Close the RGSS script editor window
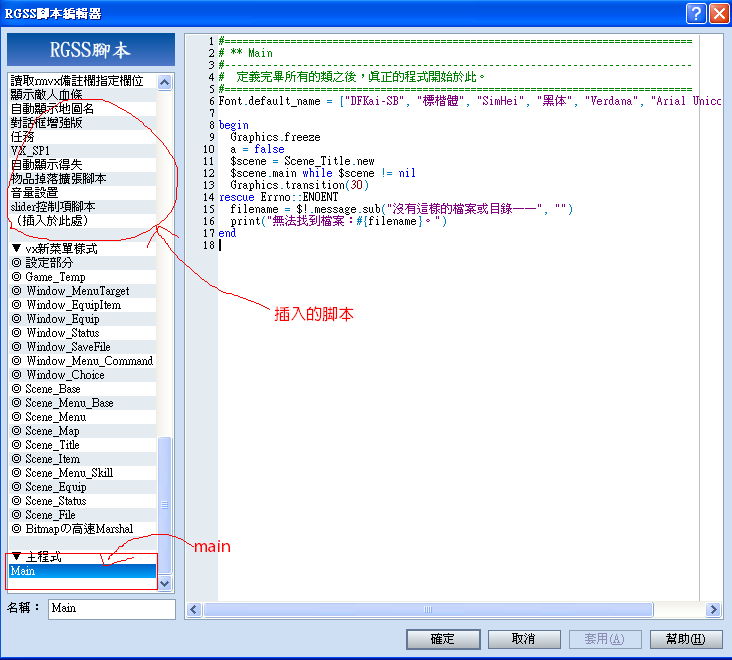This screenshot has width=732, height=660. point(719,14)
